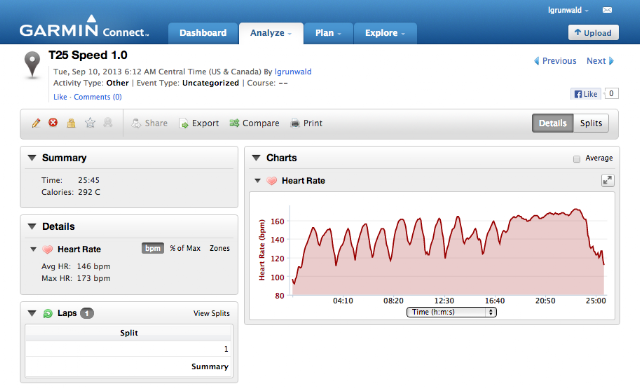Collapse Heart Rate section in Details

[x=33, y=249]
